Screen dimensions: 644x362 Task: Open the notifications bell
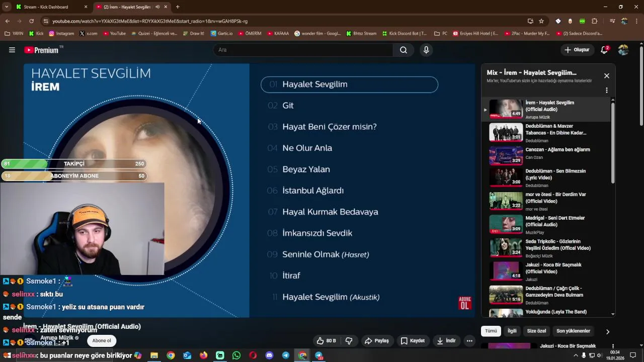[605, 50]
